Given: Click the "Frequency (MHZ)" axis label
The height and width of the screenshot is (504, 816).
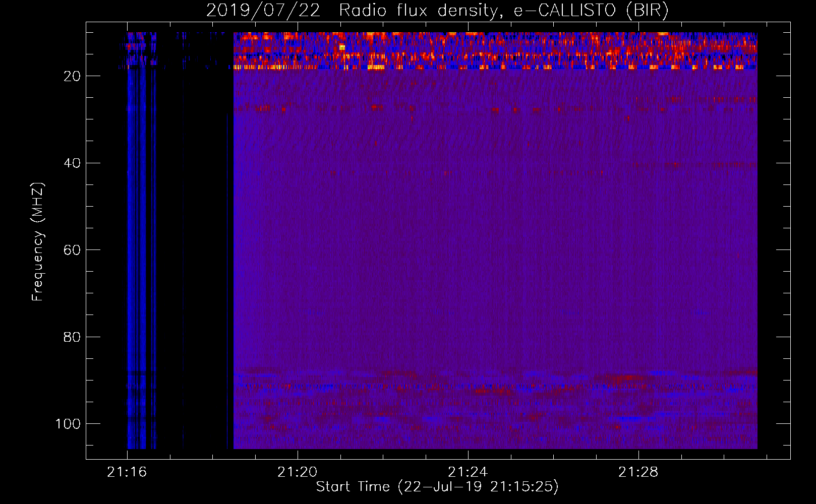Looking at the screenshot, I should pos(38,241).
